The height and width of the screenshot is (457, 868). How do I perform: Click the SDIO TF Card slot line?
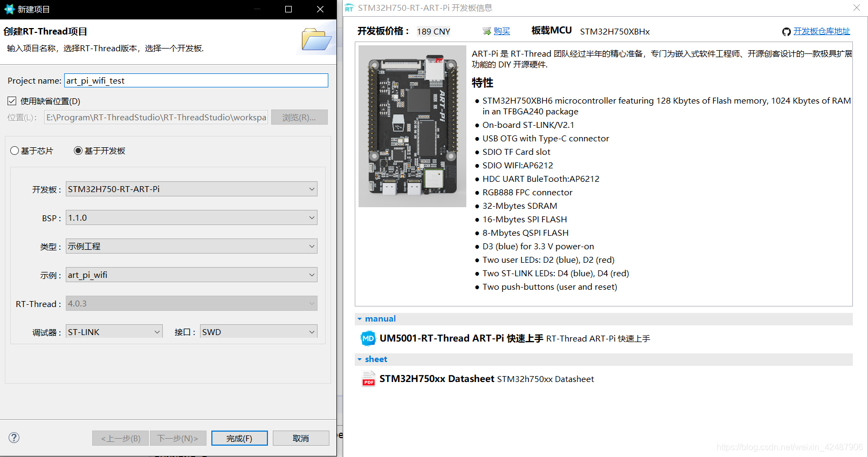pos(516,152)
